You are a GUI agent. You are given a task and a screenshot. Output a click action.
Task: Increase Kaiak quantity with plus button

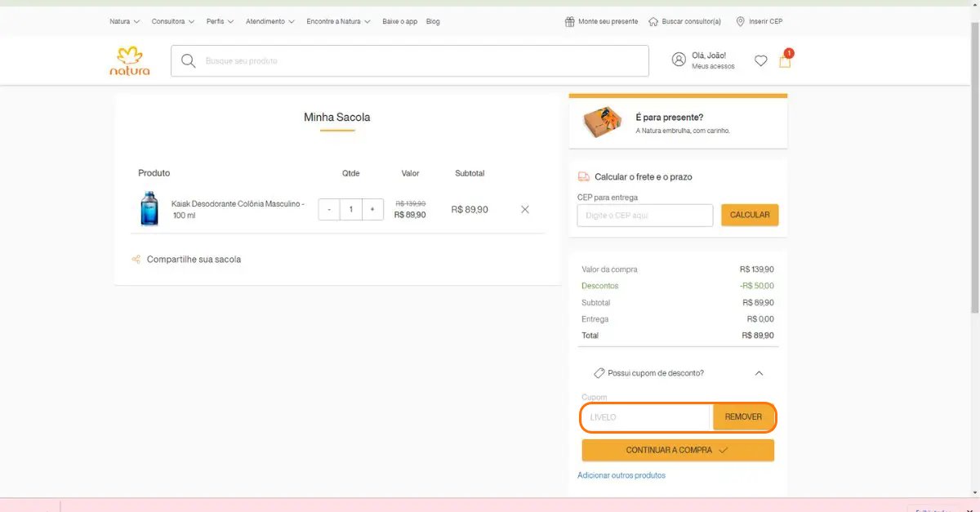pos(372,210)
